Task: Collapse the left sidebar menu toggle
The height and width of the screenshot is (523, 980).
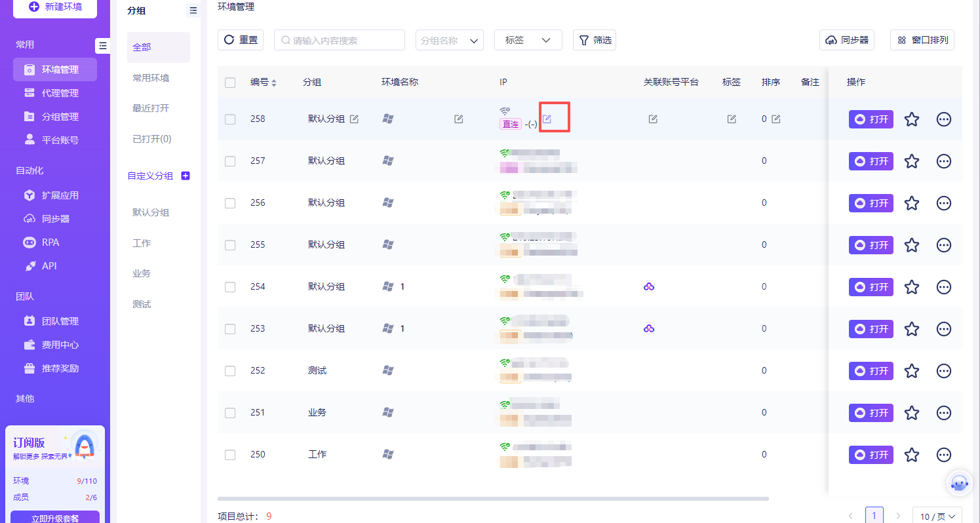Action: click(103, 45)
